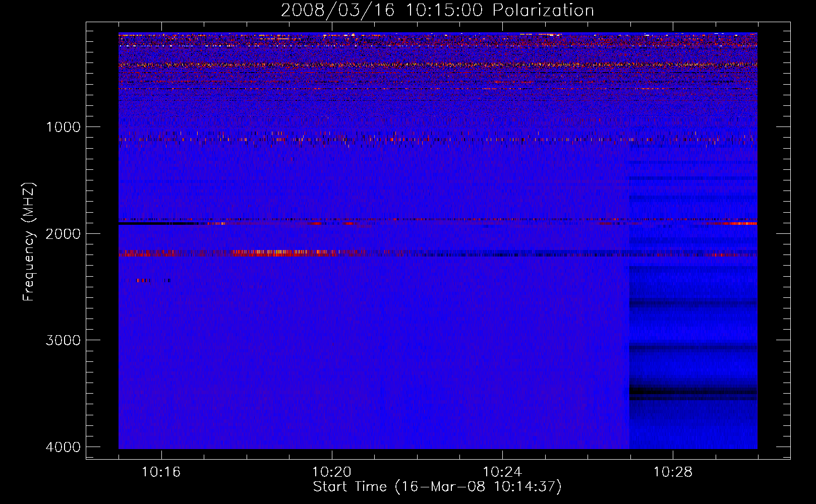The height and width of the screenshot is (504, 816).
Task: Click the plot title '2008/03/16 10:15:00 Polarization'
Action: [x=437, y=11]
